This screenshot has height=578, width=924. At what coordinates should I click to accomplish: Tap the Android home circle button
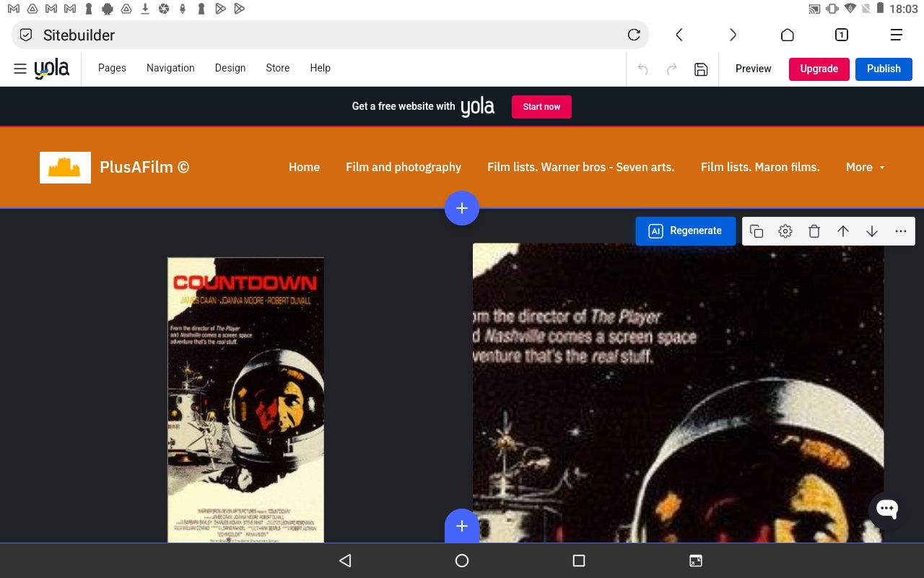point(462,561)
